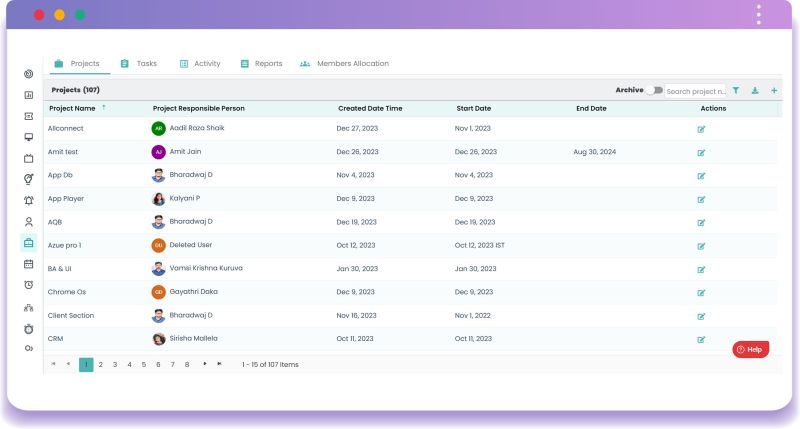Click the plus icon to add a project
Screen dimensions: 800x429
click(774, 90)
